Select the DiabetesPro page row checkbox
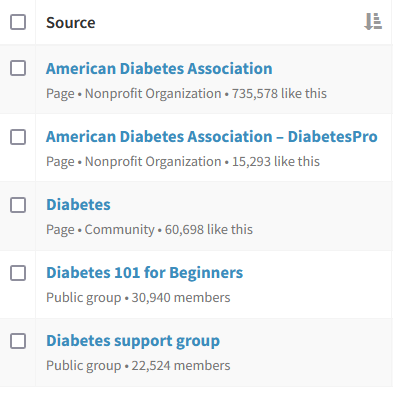Image resolution: width=393 pixels, height=397 pixels. [18, 137]
